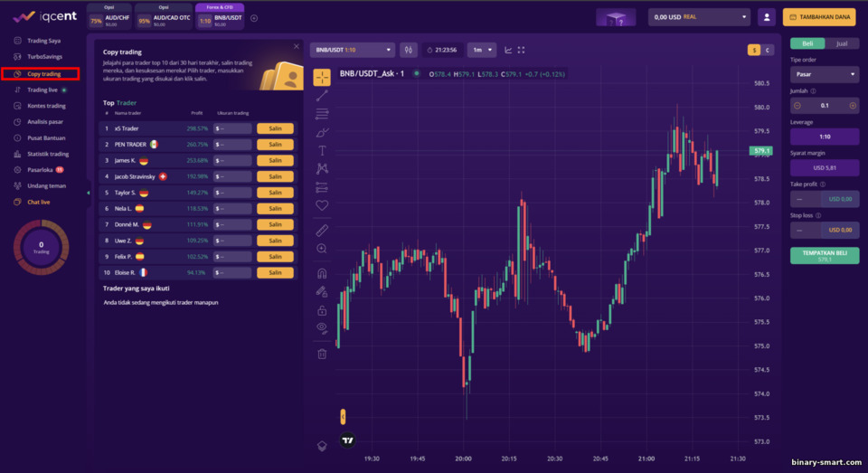Add a new asset tab

coord(254,18)
